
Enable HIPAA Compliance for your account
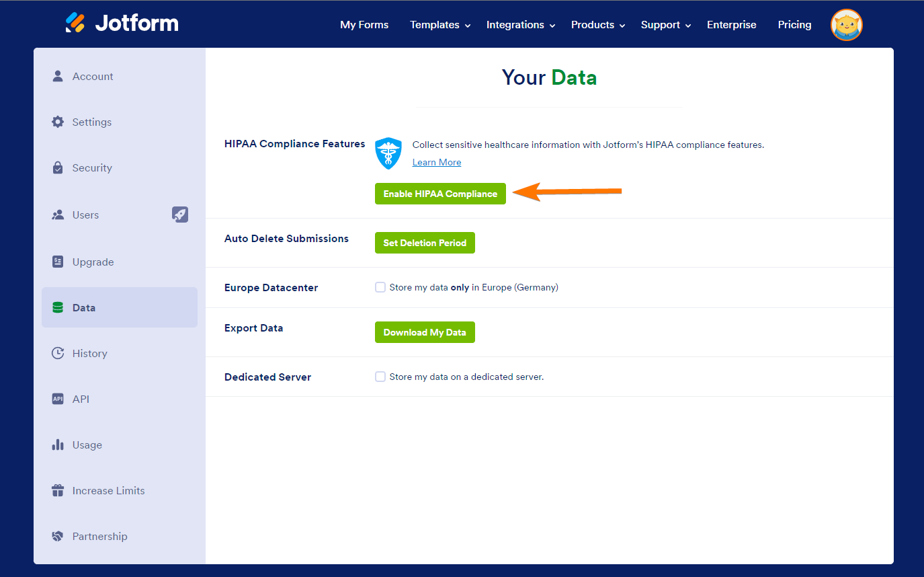440,193
